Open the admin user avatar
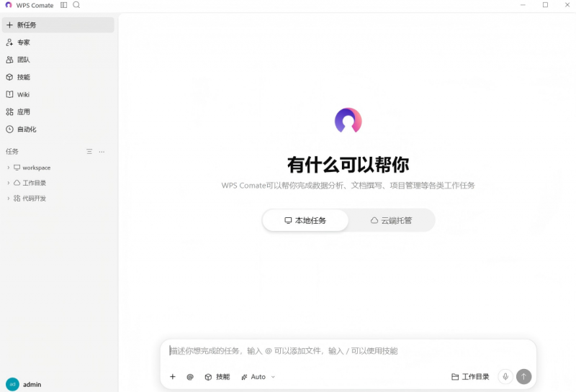 coord(12,384)
